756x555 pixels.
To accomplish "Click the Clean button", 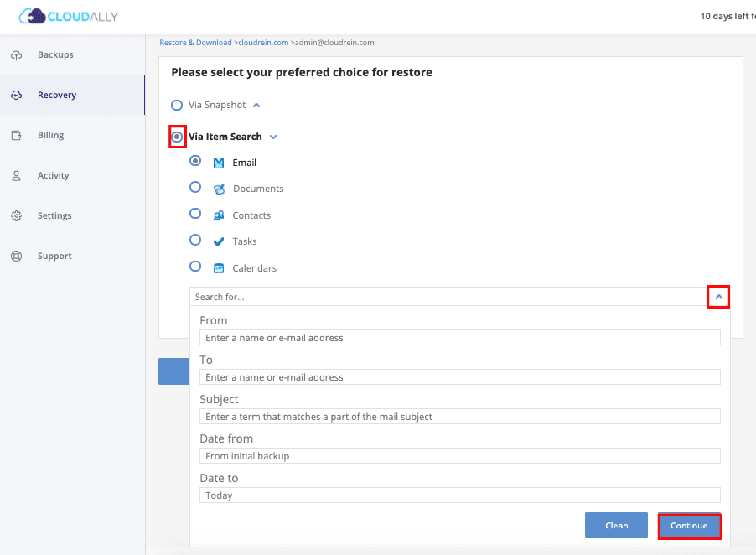I will pyautogui.click(x=616, y=525).
